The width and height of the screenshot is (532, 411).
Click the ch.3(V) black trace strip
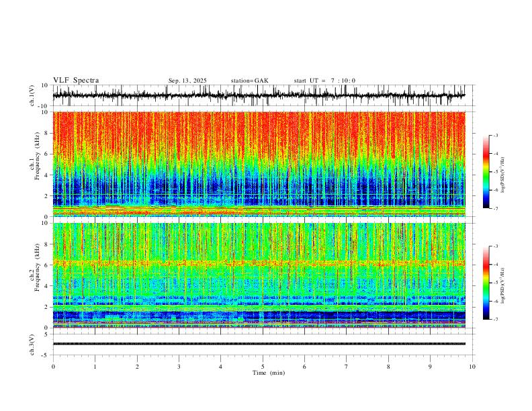click(259, 344)
